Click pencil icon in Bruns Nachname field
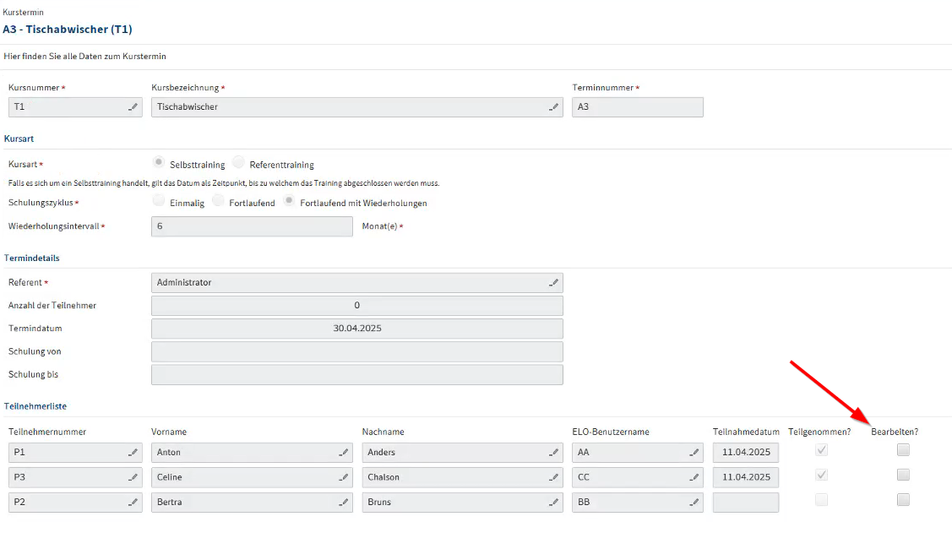Viewport: 952px width, 560px height. coord(553,503)
